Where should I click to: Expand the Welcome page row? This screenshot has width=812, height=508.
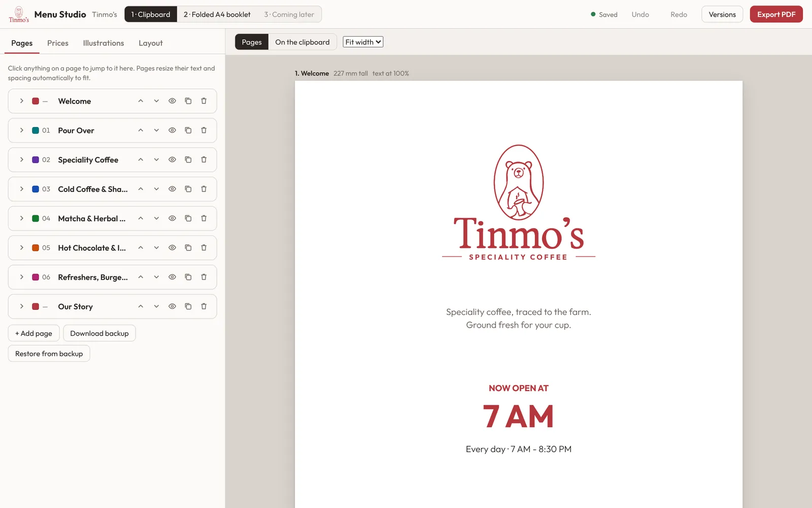point(21,101)
